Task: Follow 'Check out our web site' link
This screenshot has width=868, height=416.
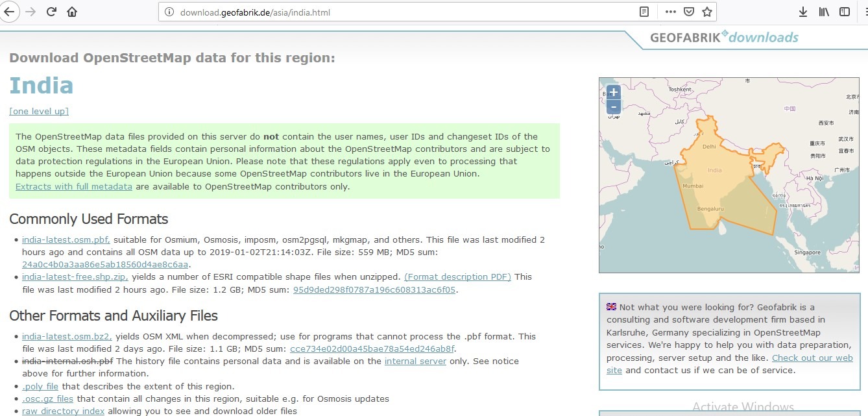Action: tap(812, 358)
